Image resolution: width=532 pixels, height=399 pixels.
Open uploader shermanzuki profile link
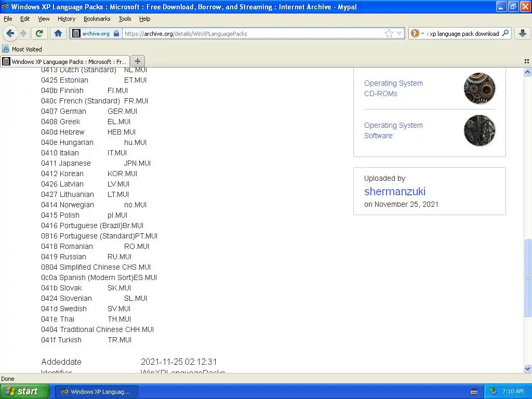395,191
